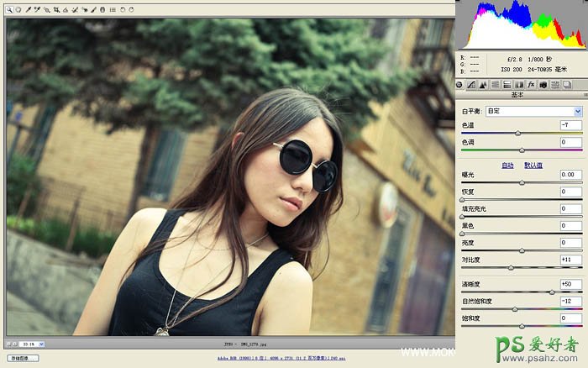Select the Adjustment Brush tool
Image resolution: width=588 pixels, height=368 pixels.
(x=93, y=9)
